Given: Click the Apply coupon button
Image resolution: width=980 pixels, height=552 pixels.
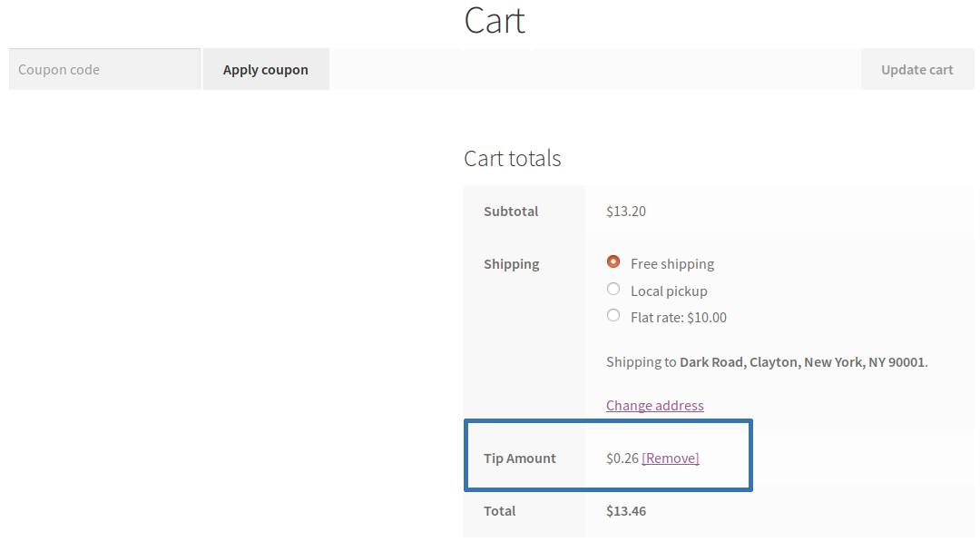Looking at the screenshot, I should [265, 69].
